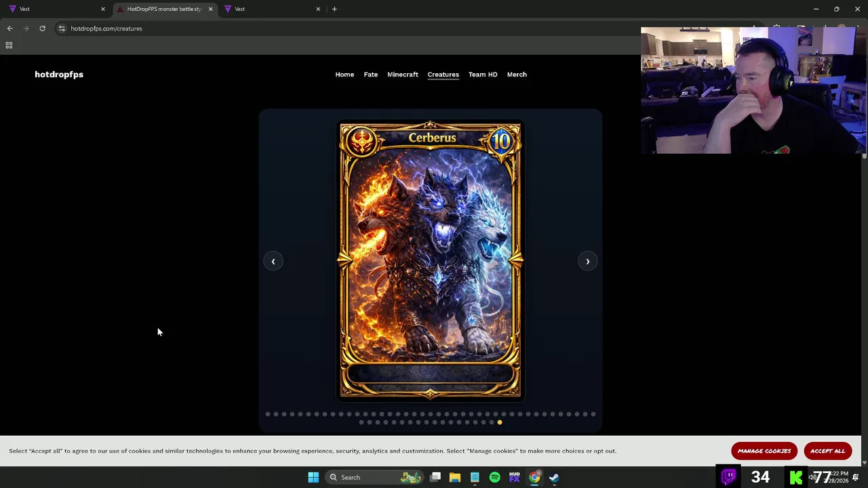This screenshot has height=488, width=868.
Task: Click the green Kick overlay icon
Action: tap(796, 477)
